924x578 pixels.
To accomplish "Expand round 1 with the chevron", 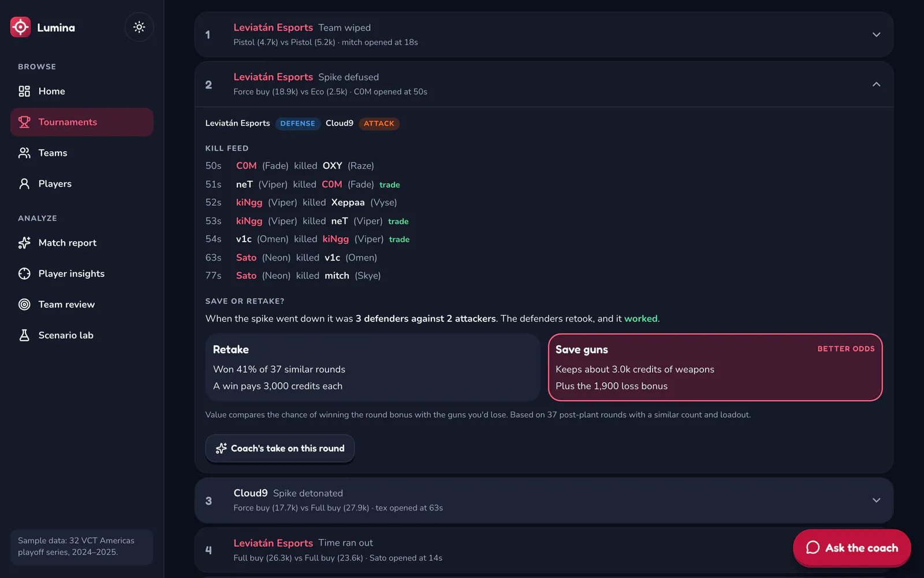I will [x=876, y=35].
